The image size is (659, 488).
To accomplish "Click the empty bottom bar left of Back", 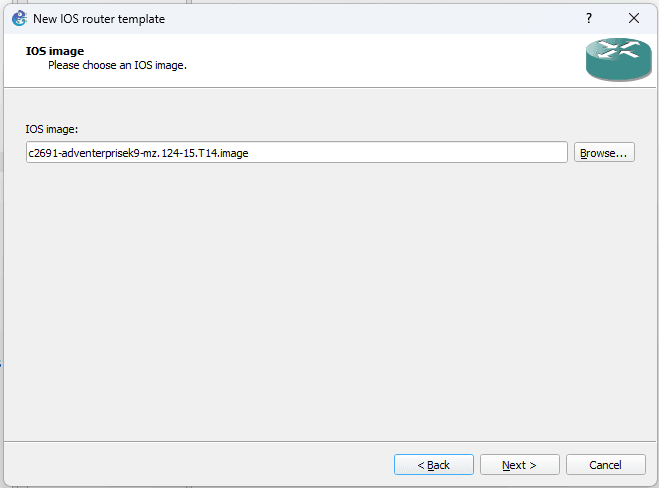I will point(200,465).
